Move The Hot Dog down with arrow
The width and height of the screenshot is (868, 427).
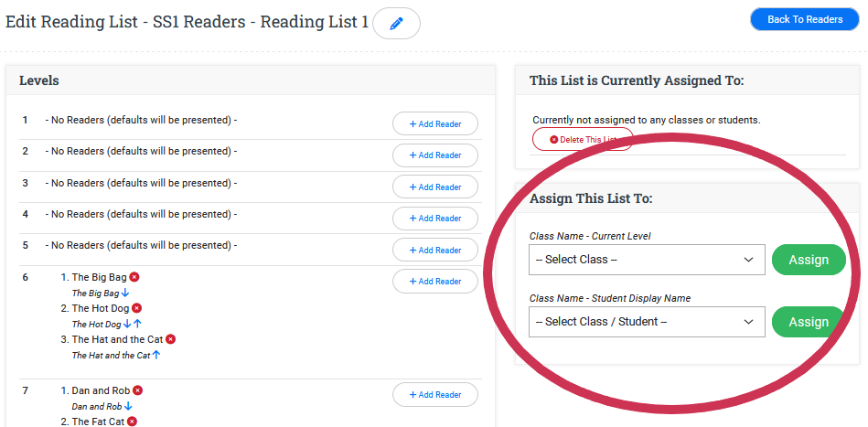pyautogui.click(x=127, y=325)
